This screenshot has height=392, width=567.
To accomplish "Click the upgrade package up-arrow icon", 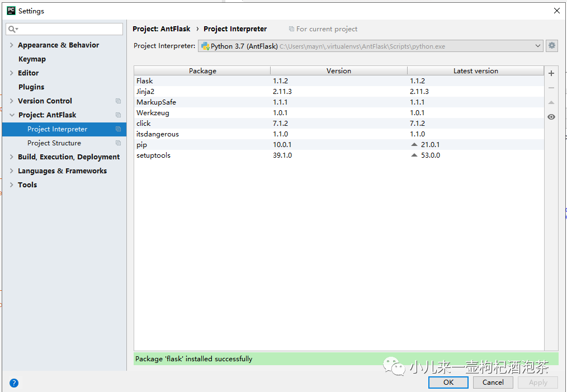I will tap(551, 103).
